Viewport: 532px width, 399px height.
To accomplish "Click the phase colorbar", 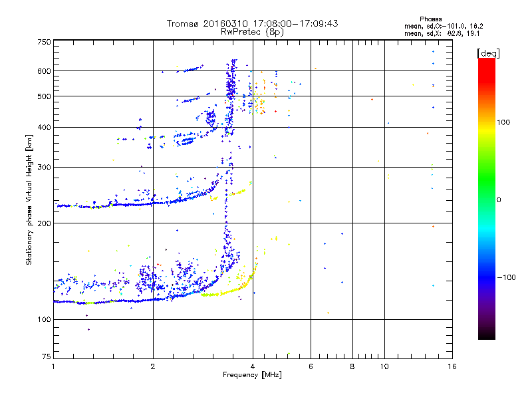I will (x=487, y=199).
